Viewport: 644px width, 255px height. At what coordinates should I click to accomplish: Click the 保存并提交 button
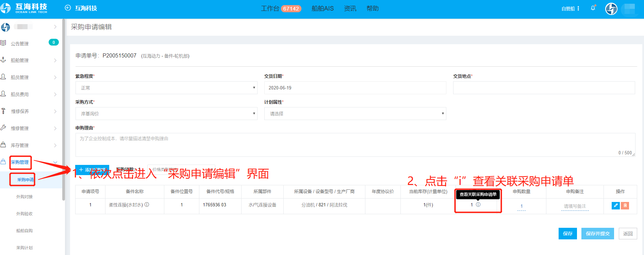pos(598,234)
